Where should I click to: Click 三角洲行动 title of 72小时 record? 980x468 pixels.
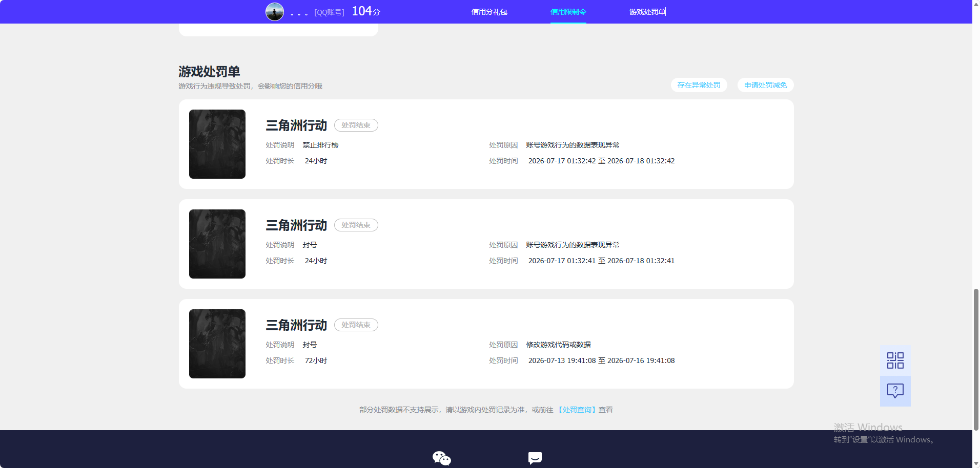click(296, 325)
